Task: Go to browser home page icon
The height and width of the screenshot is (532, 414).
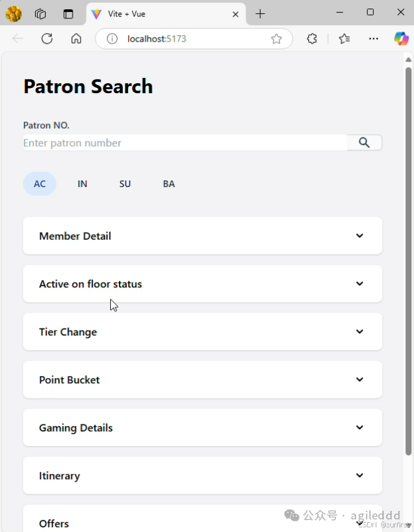Action: point(77,39)
